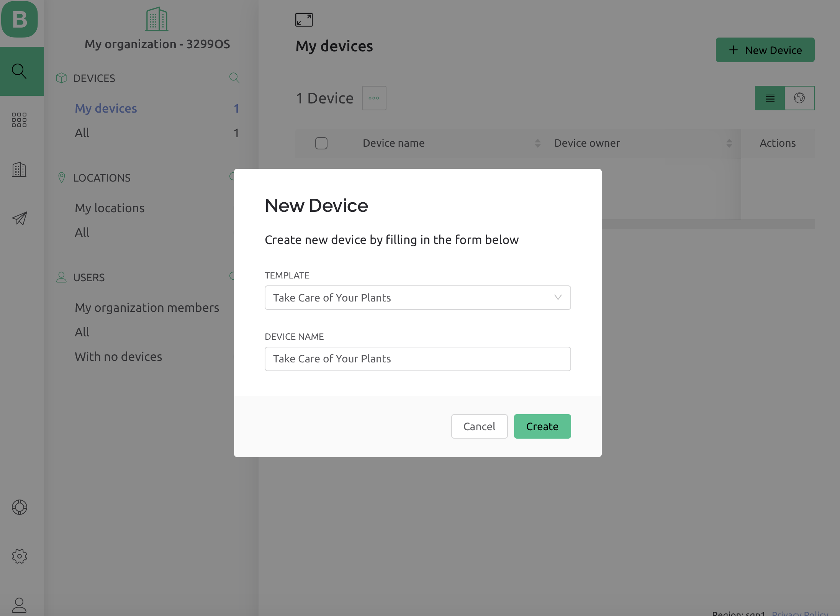Screen dimensions: 840x616
Task: Open the Template dropdown
Action: click(418, 298)
